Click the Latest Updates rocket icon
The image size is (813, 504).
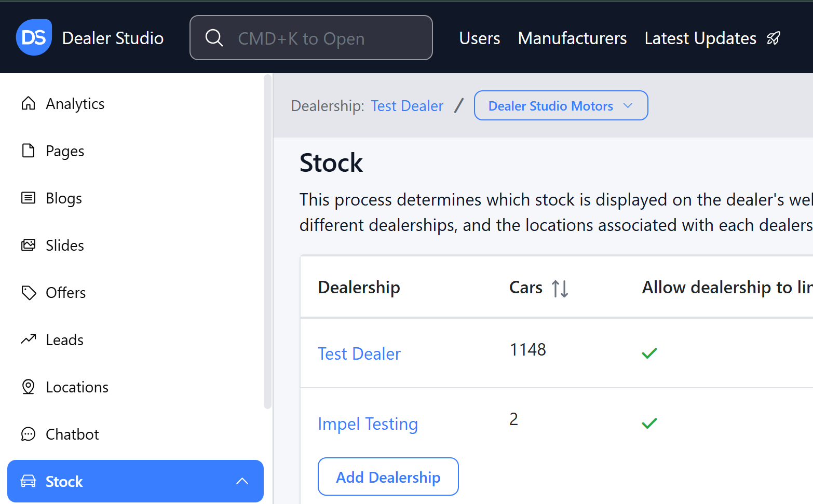(774, 38)
